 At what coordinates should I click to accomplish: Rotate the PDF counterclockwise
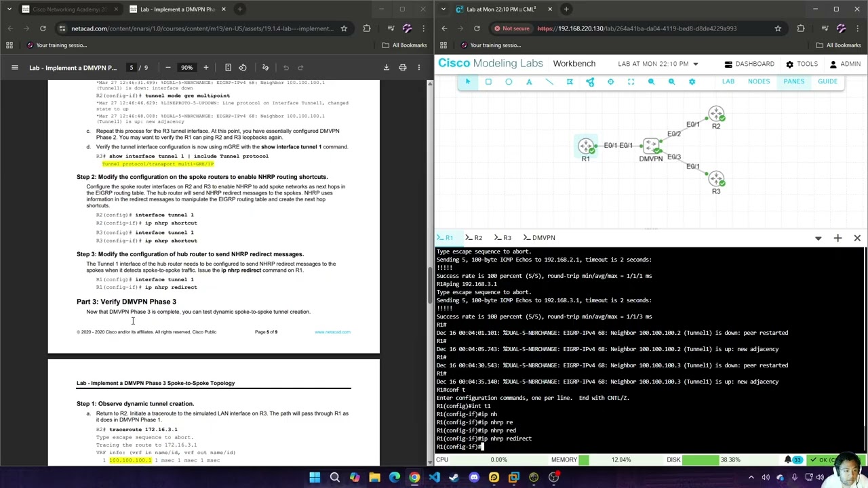tap(243, 67)
